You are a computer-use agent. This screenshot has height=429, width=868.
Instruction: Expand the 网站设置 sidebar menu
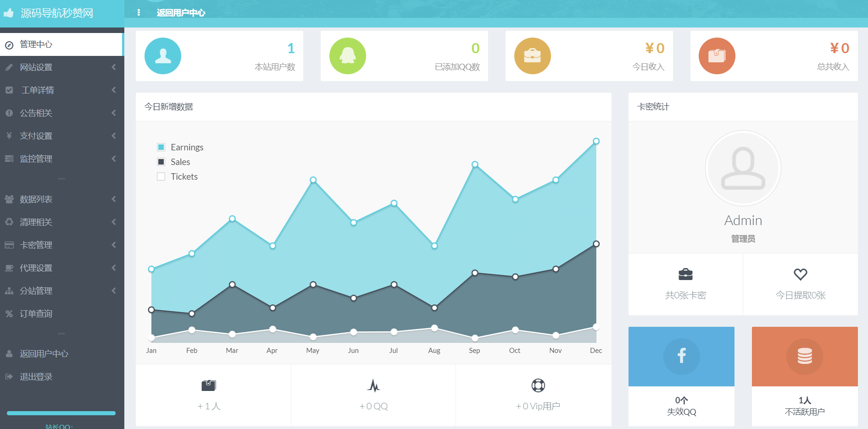[62, 67]
